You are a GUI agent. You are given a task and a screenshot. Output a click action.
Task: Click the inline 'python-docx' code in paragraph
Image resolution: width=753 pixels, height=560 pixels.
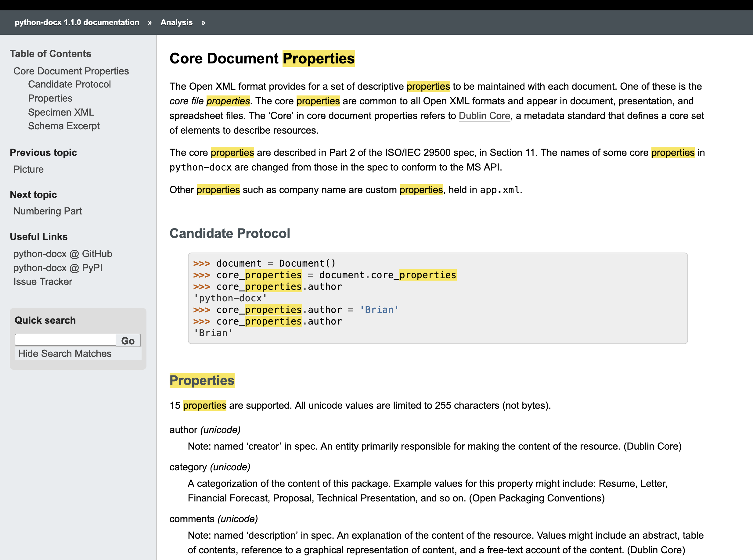[x=201, y=167]
